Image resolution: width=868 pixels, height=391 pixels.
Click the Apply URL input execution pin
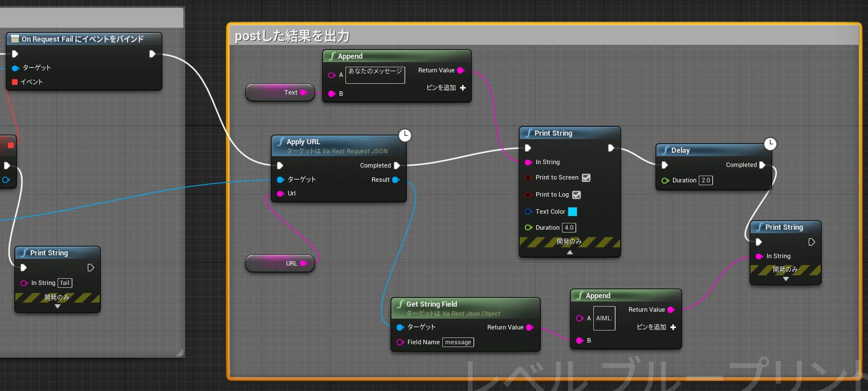point(280,166)
